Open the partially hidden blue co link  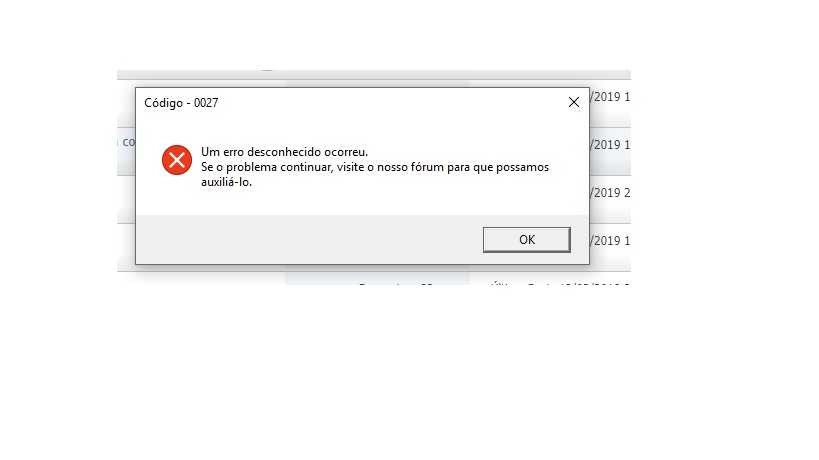[128, 142]
